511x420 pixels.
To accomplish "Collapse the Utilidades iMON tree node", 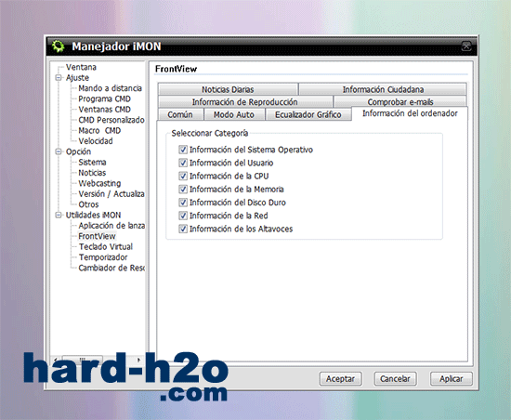I will [59, 215].
